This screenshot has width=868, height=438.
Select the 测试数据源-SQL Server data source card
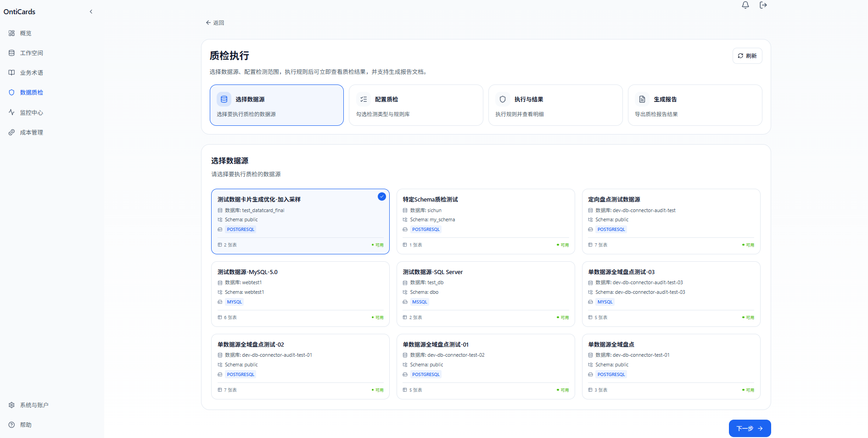(486, 294)
